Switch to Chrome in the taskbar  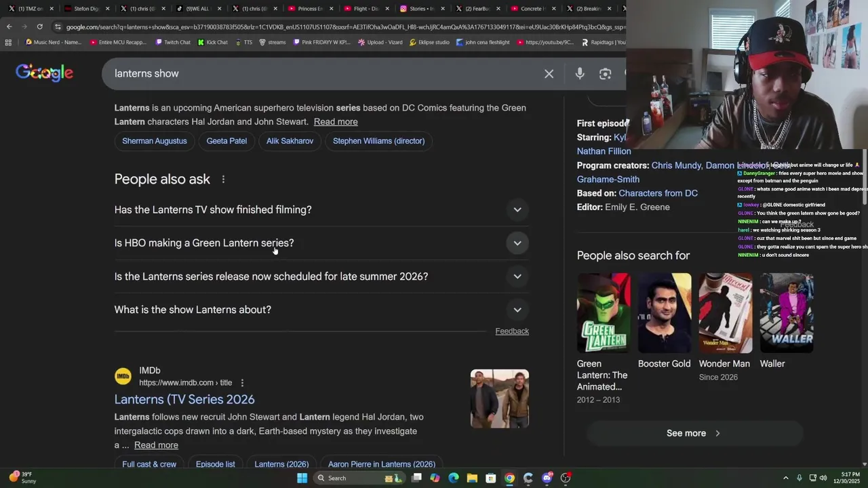(509, 478)
